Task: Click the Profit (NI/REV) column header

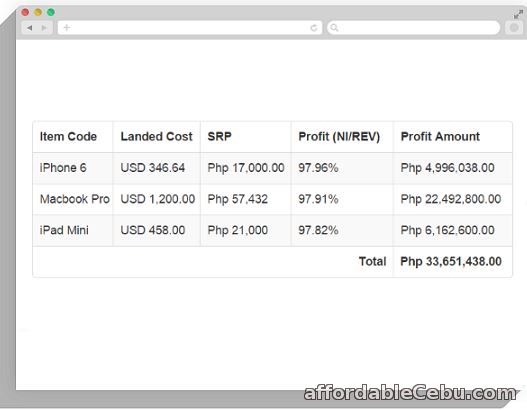Action: [339, 136]
